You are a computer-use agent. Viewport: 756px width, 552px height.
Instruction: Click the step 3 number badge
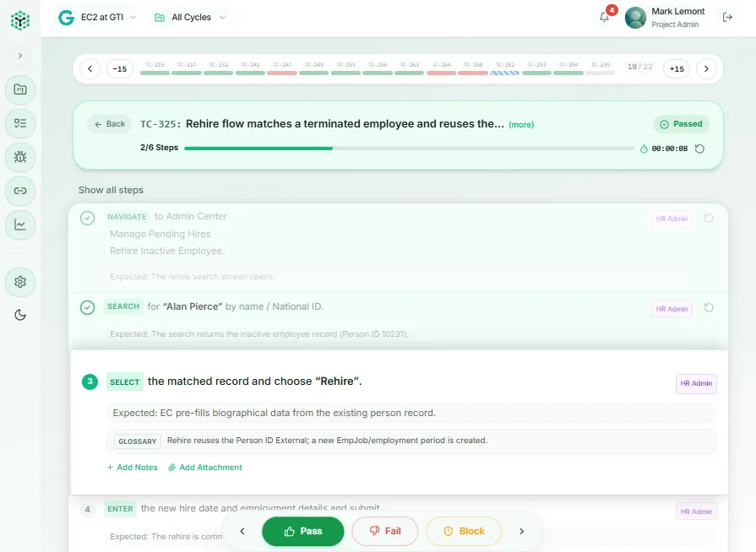[90, 382]
